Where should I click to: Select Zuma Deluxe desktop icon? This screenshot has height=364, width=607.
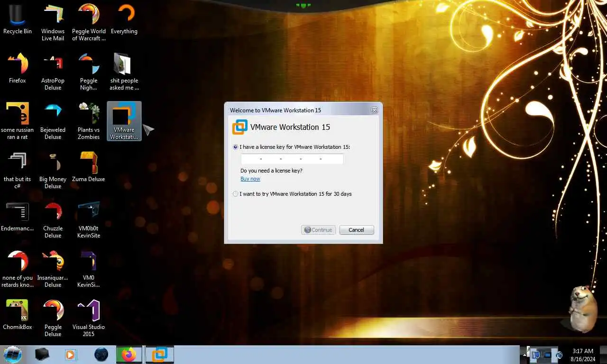tap(89, 167)
